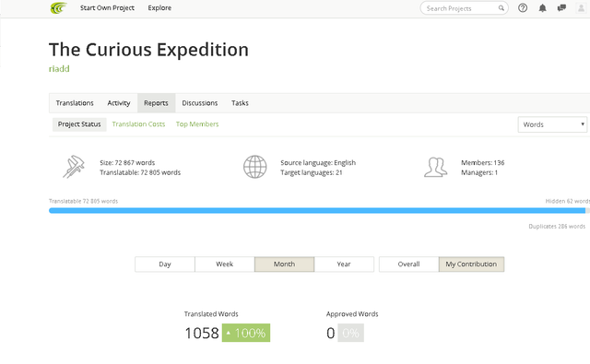Click the globe languages icon
The height and width of the screenshot is (364, 590).
pos(254,167)
